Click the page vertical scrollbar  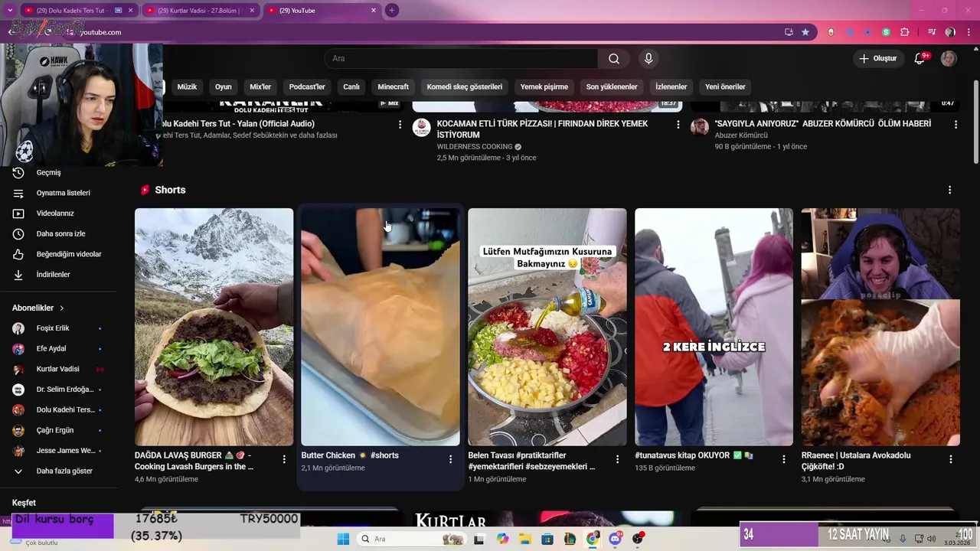click(975, 122)
